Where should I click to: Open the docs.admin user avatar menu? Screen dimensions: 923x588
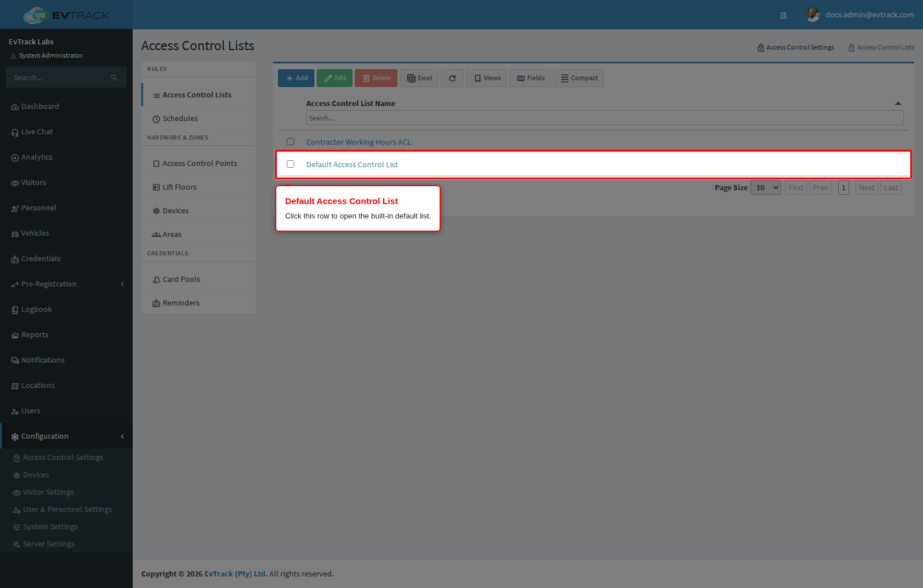point(812,15)
